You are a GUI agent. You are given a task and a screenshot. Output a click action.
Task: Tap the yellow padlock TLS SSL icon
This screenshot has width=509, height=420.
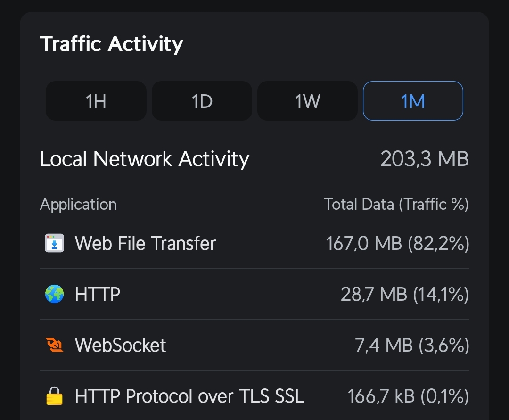pos(54,396)
